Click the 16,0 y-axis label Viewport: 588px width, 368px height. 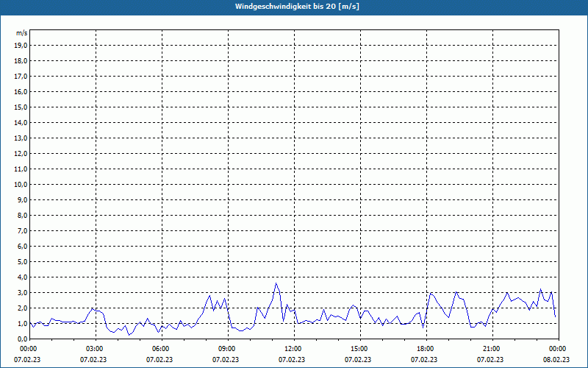click(x=21, y=91)
